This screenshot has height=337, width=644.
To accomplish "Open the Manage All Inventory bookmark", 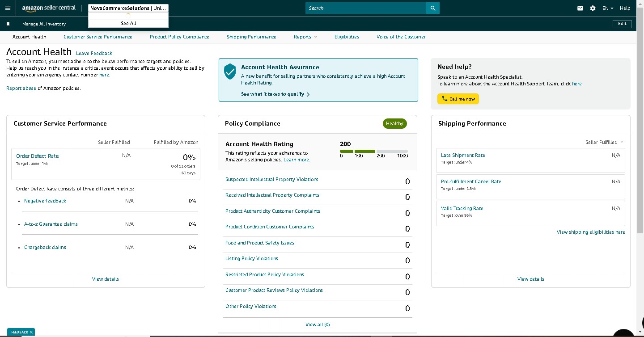I will point(44,24).
